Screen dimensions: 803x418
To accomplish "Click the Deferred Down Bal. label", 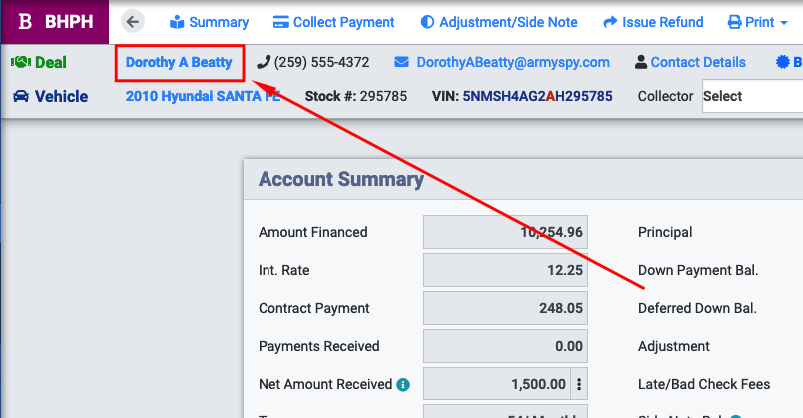I will tap(697, 308).
